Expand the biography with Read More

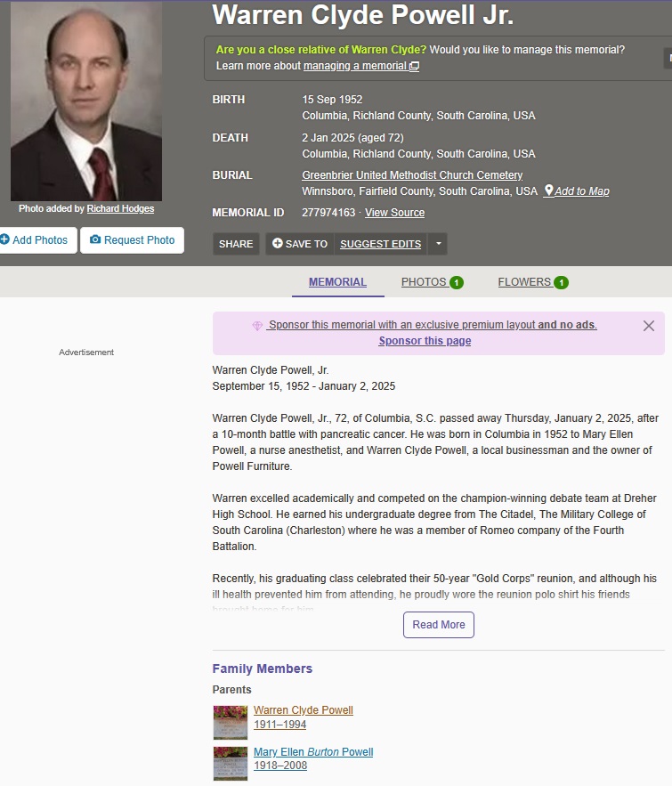[439, 625]
